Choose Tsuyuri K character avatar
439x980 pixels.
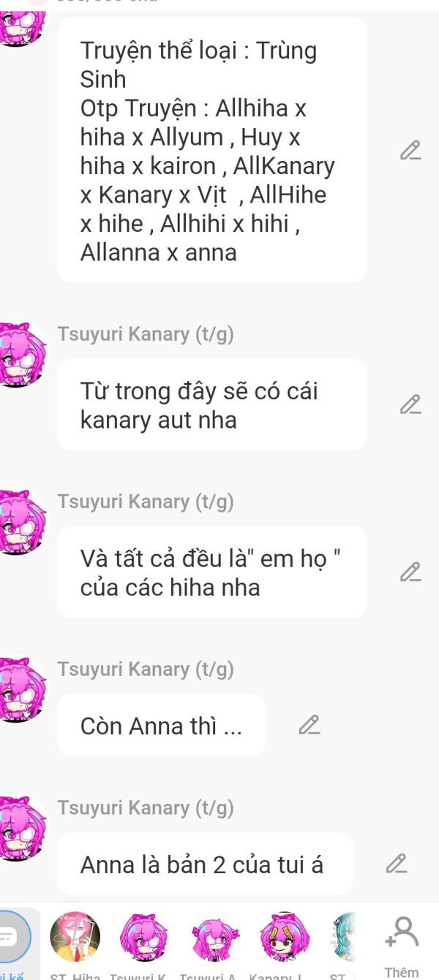point(144,936)
